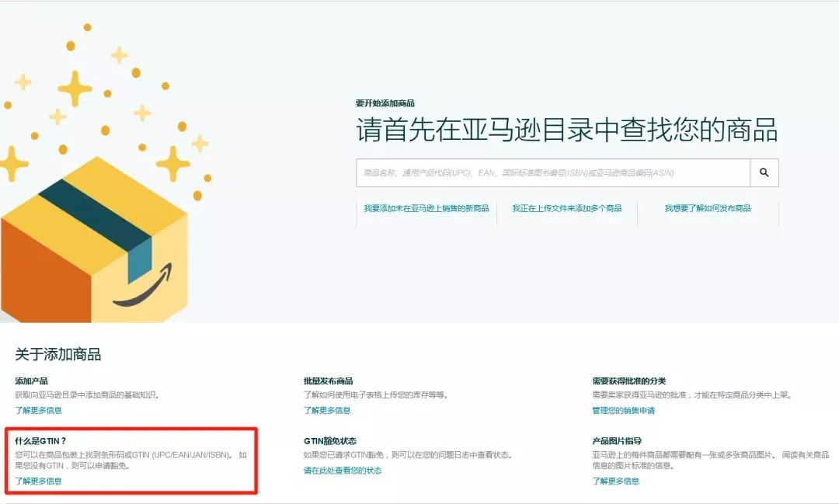
Task: Click the magnifier search icon button
Action: click(x=764, y=172)
